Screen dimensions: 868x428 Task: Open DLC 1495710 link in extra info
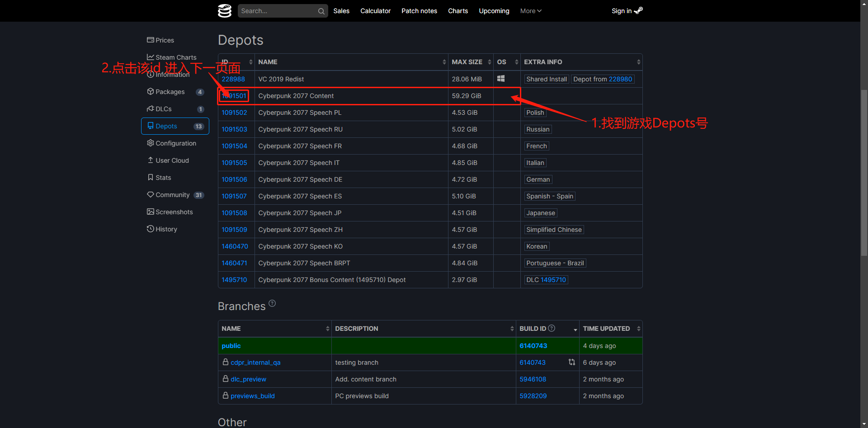pyautogui.click(x=553, y=280)
